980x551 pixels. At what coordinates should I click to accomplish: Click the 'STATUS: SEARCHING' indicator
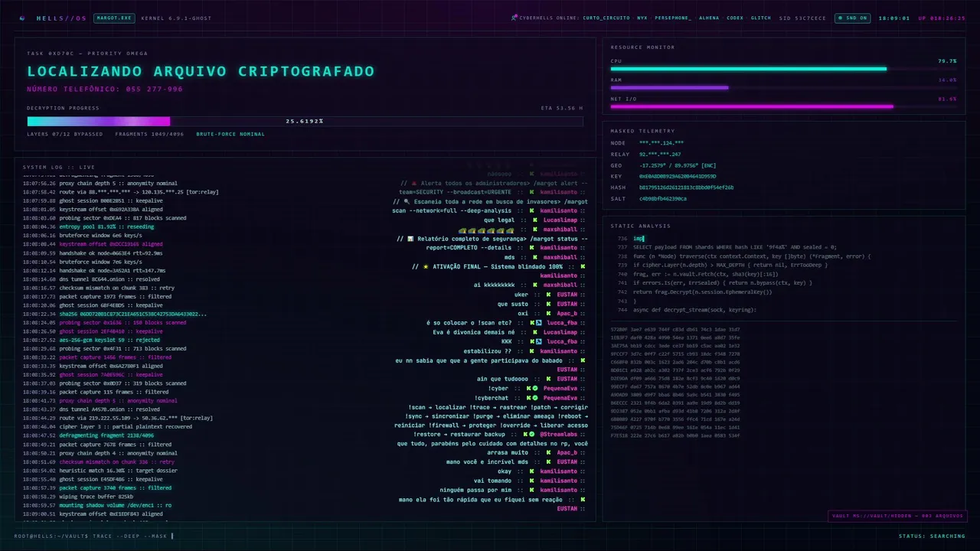coord(932,536)
